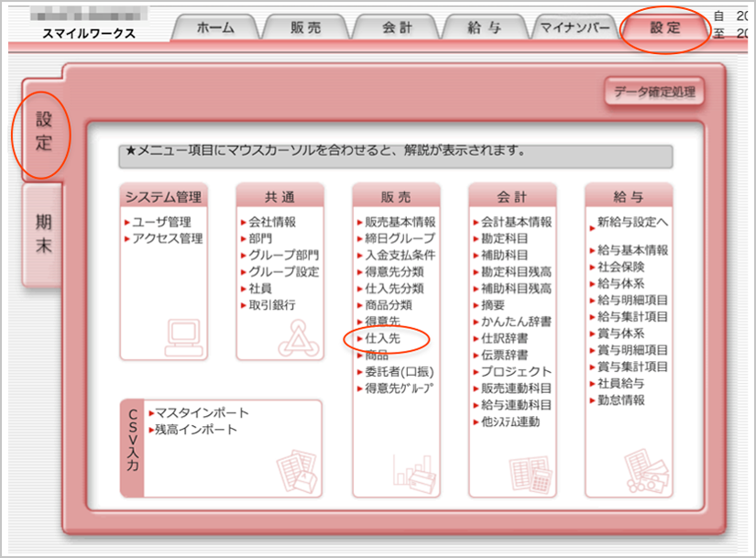The image size is (756, 558).
Task: Open 得意先分類 link
Action: coord(394,272)
